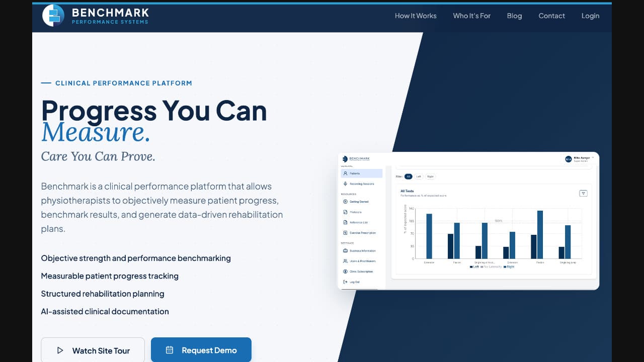This screenshot has height=362, width=644.
Task: Click the Business Information briefcase icon
Action: coord(345,251)
